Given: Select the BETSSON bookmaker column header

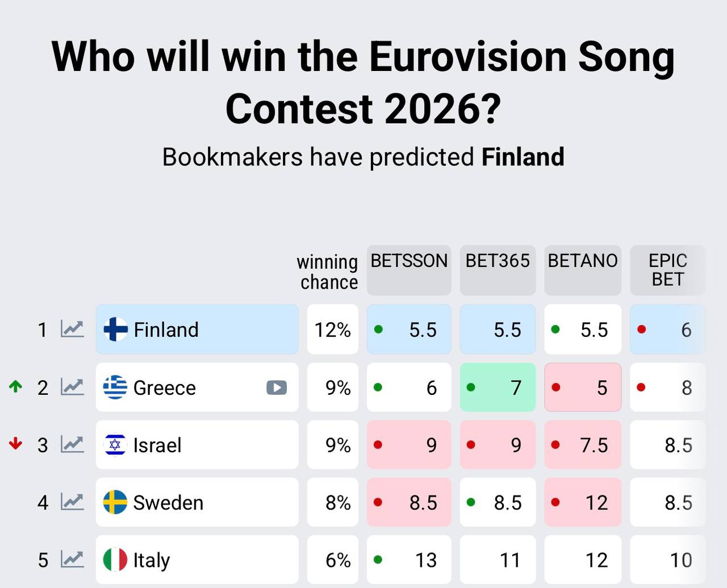Looking at the screenshot, I should pyautogui.click(x=409, y=270).
